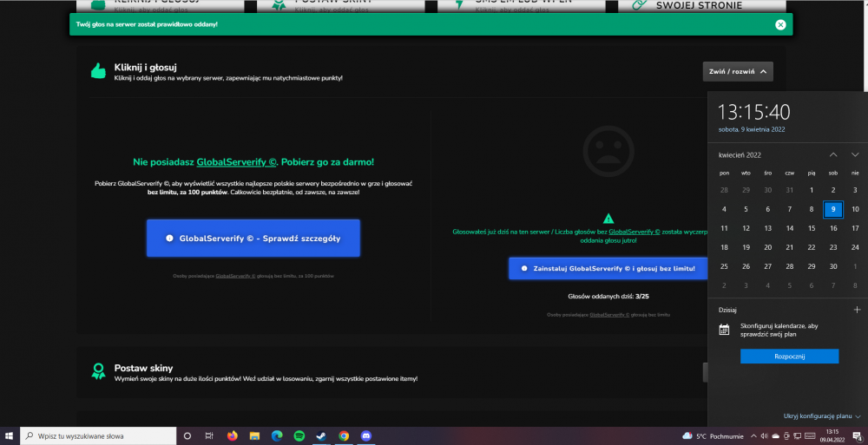Image resolution: width=868 pixels, height=445 pixels.
Task: Show hidden system tray icons
Action: 754,436
